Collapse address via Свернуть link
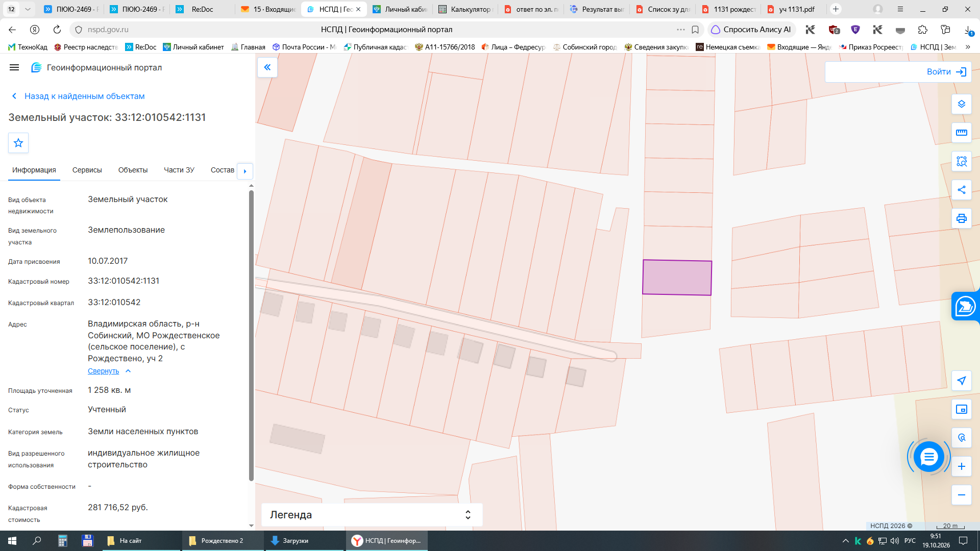Screen dimensions: 980x551 click(104, 371)
